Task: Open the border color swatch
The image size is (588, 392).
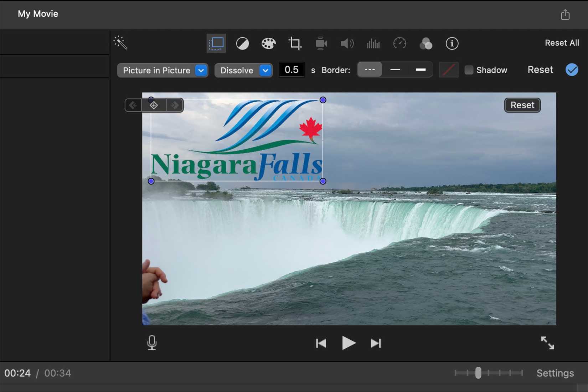Action: [x=448, y=69]
